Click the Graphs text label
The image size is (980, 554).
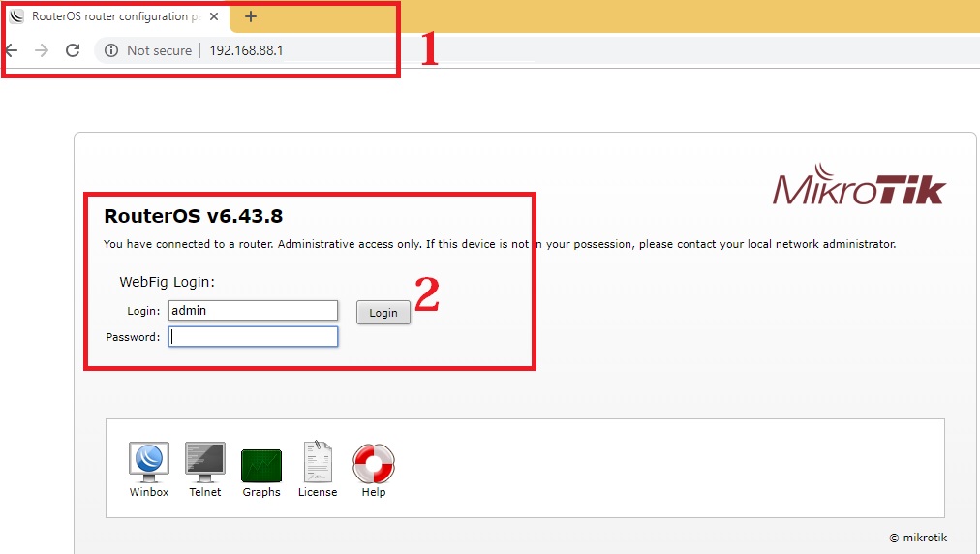pos(261,492)
